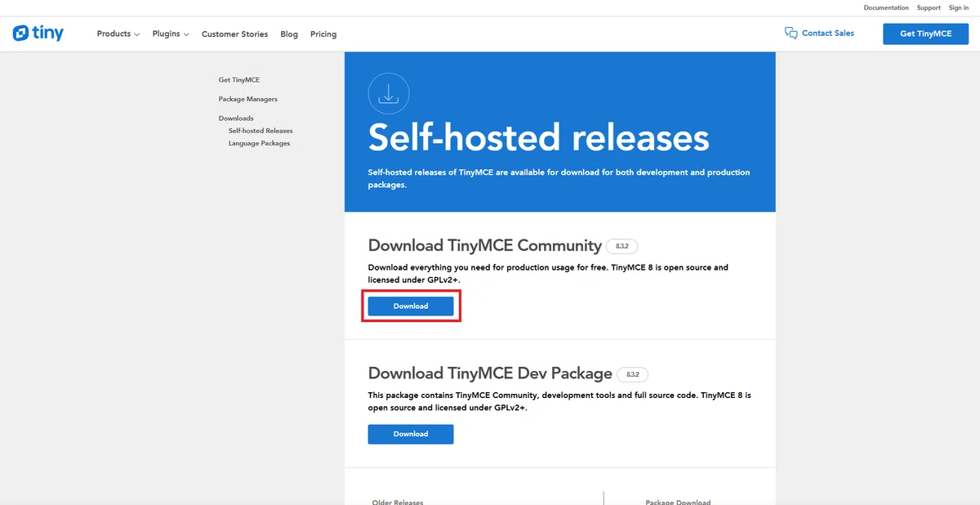Click the Dev Package 8.3.2 version badge
This screenshot has height=505, width=980.
click(x=633, y=374)
